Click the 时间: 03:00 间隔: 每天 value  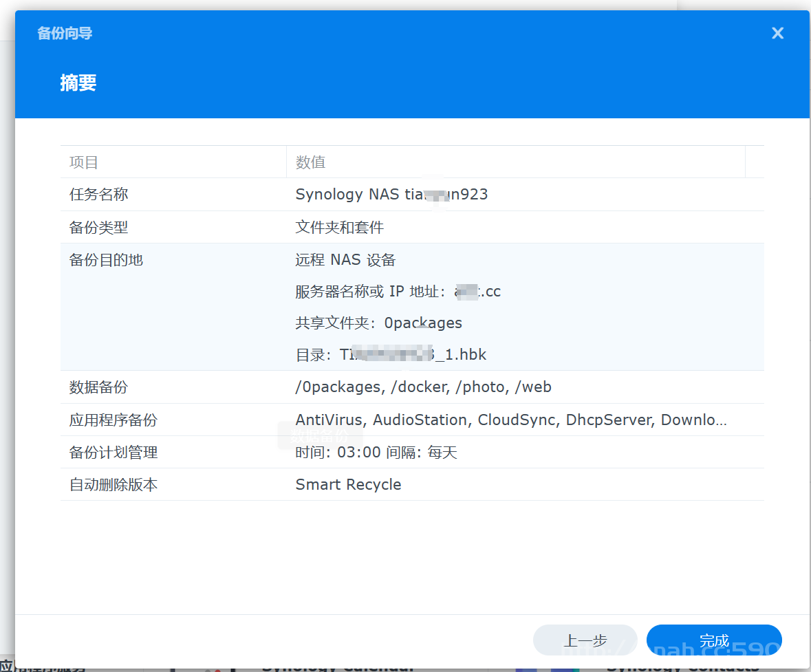376,452
